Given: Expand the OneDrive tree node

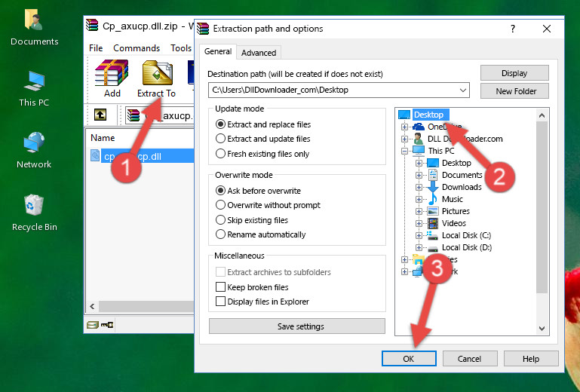Looking at the screenshot, I should pos(404,127).
